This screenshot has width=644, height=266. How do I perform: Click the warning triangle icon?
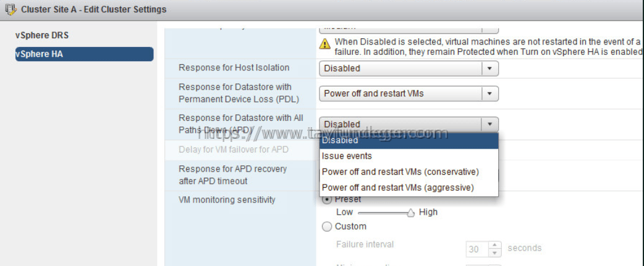coord(325,43)
